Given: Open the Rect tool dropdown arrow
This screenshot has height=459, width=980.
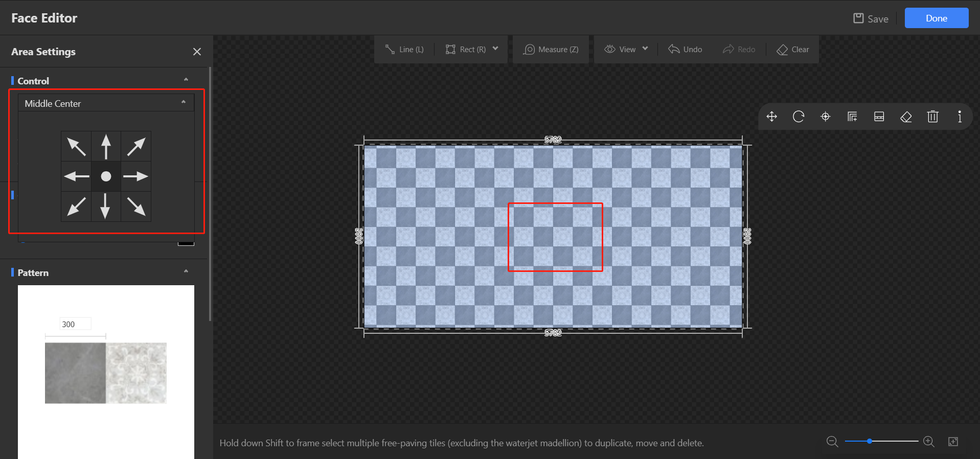Looking at the screenshot, I should 495,49.
